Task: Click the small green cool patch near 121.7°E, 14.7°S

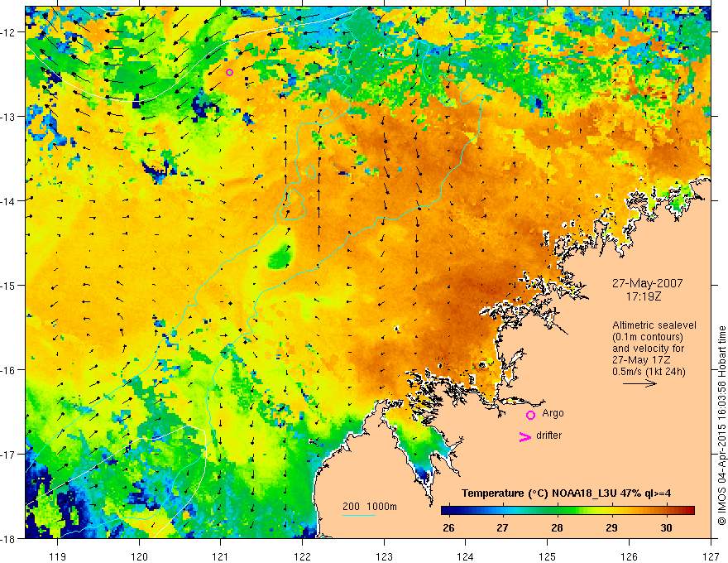Action: point(280,257)
